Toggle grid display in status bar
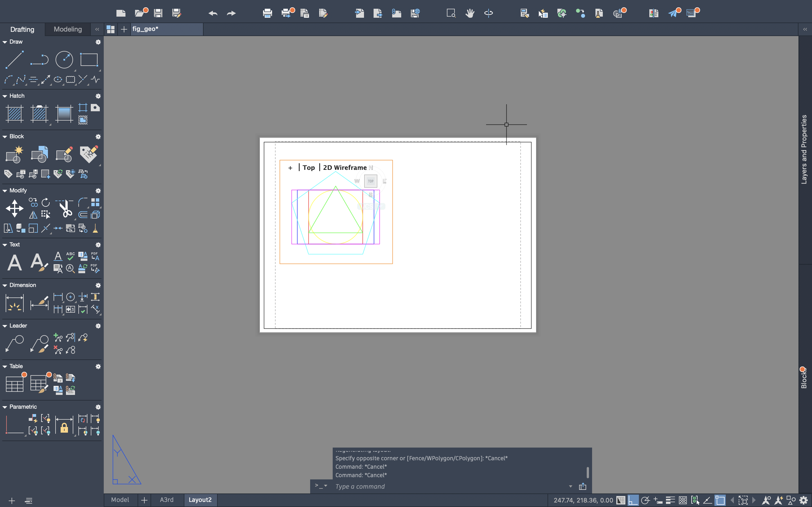The width and height of the screenshot is (812, 507). tap(621, 500)
